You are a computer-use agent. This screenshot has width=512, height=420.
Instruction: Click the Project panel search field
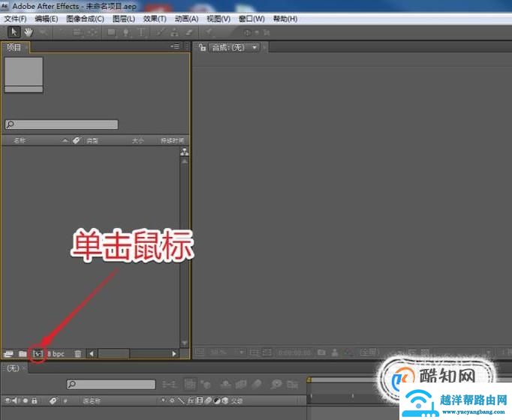[x=62, y=124]
